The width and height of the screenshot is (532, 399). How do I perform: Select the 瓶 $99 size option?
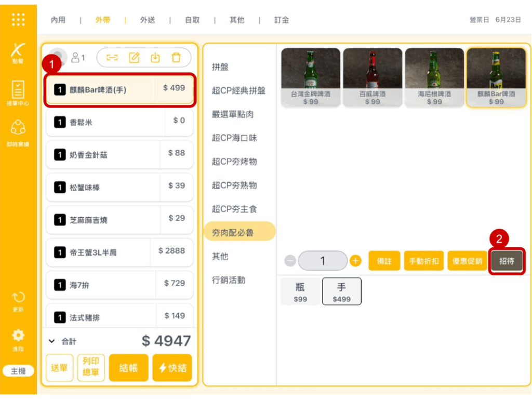pyautogui.click(x=300, y=291)
